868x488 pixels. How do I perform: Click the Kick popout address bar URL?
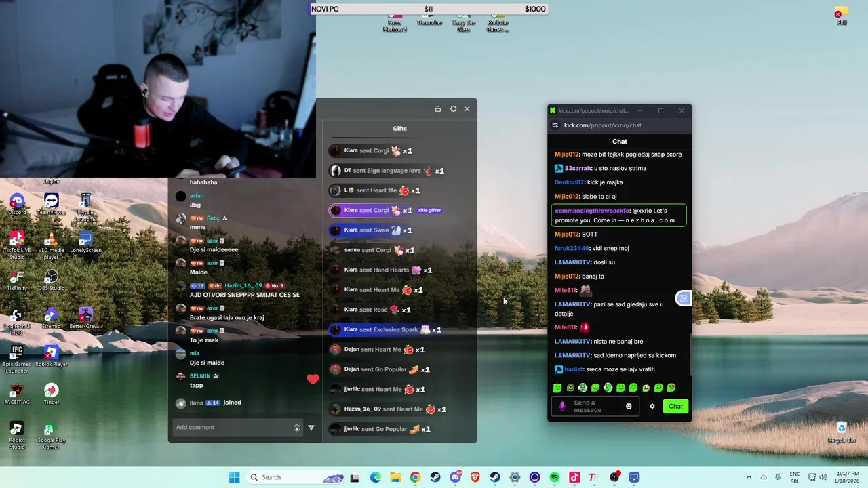[603, 125]
